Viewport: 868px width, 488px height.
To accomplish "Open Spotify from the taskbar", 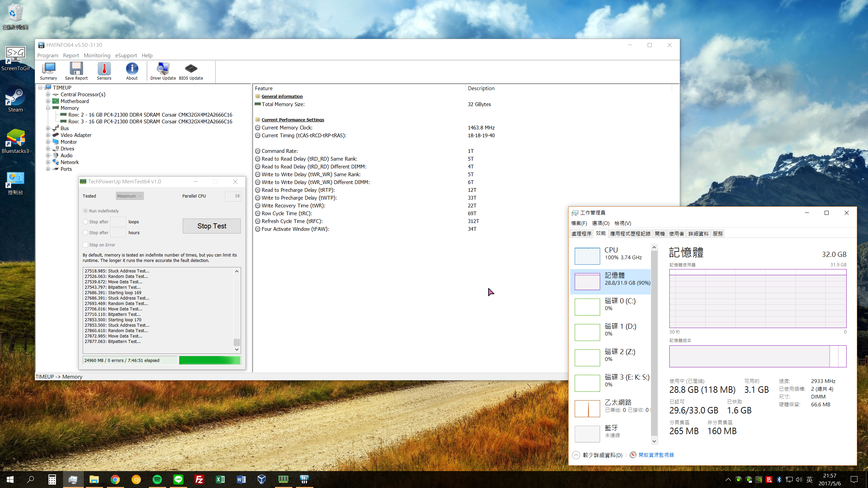I will 157,479.
